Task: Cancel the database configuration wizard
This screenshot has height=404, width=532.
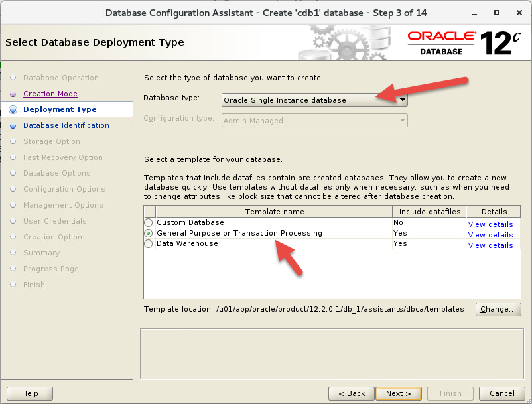Action: tap(502, 393)
